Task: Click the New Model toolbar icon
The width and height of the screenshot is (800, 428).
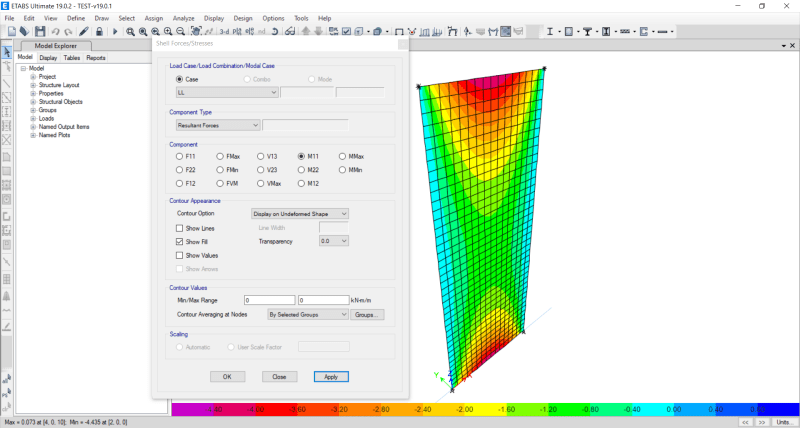Action: point(12,32)
